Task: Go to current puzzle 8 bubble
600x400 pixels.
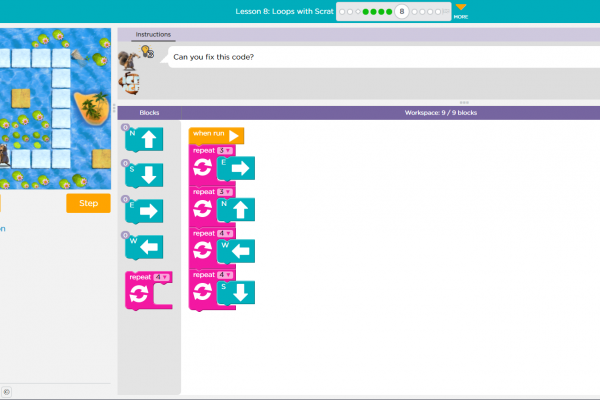Action: pos(401,12)
